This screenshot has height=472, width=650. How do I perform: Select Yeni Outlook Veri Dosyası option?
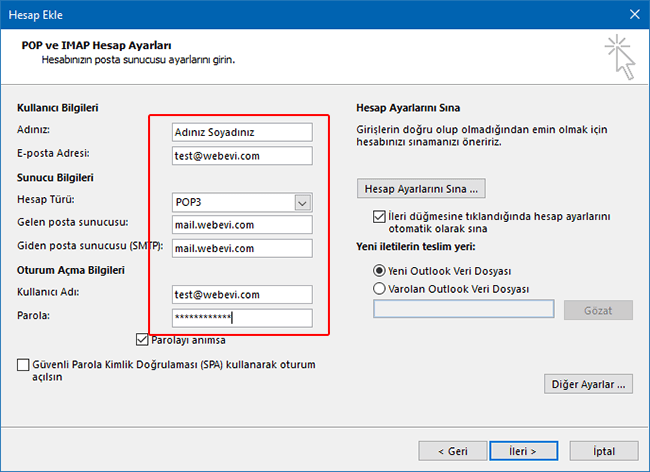pyautogui.click(x=379, y=270)
